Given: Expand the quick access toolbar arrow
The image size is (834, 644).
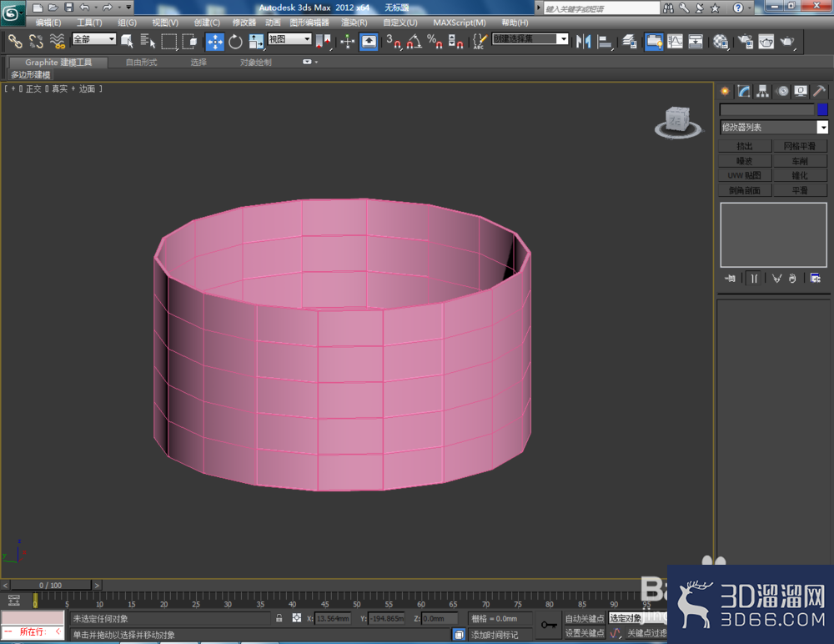Looking at the screenshot, I should 128,8.
